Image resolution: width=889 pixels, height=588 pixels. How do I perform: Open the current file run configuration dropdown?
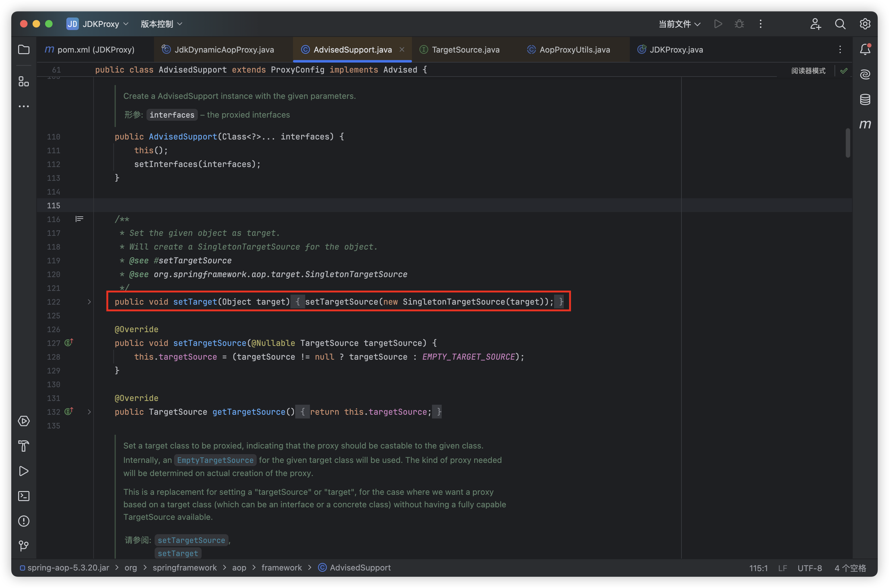[680, 24]
